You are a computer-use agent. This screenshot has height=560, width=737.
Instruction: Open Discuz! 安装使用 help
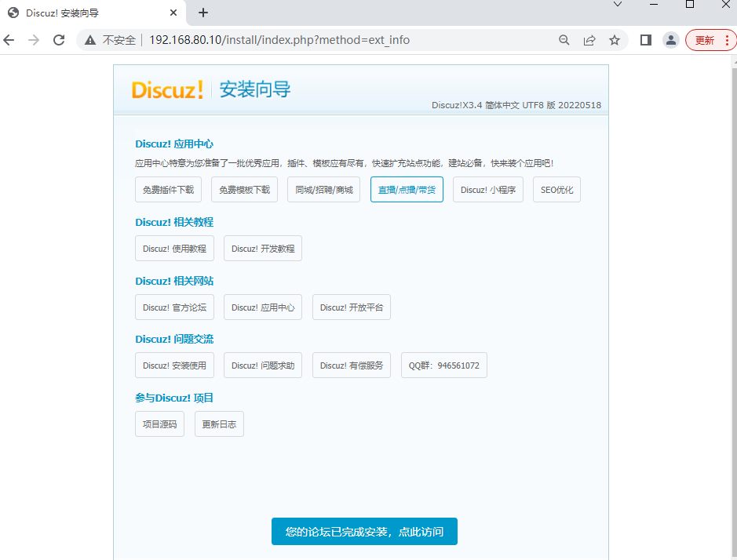pos(174,365)
